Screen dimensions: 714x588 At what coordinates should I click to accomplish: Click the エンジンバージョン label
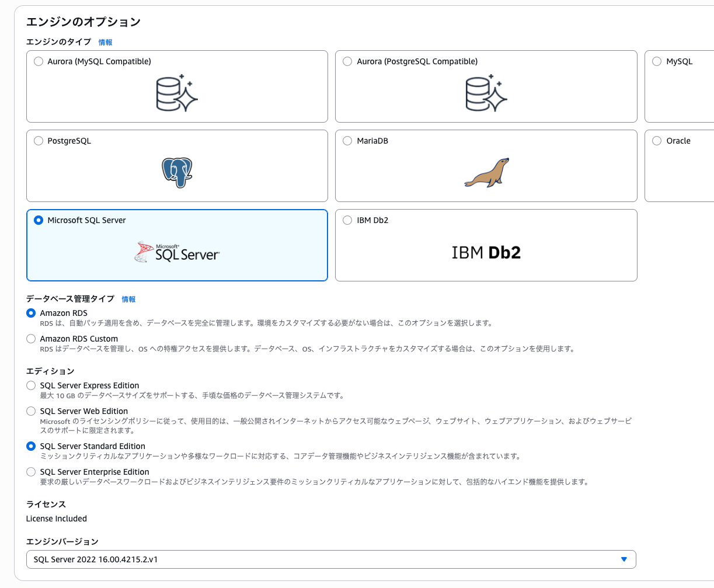(62, 542)
